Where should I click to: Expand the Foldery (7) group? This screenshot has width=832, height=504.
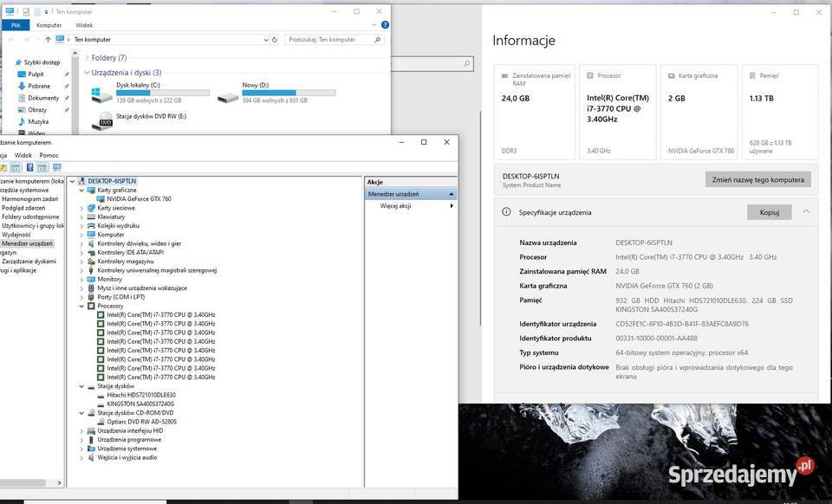(87, 58)
